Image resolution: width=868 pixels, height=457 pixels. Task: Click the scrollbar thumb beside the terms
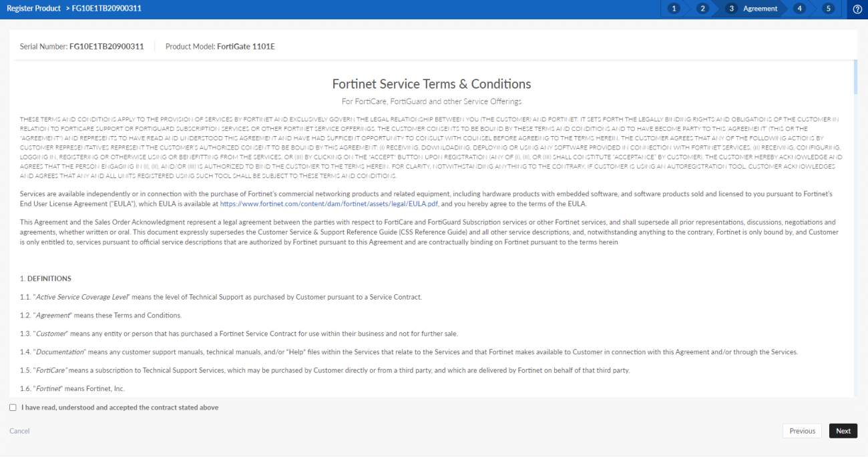coord(855,75)
